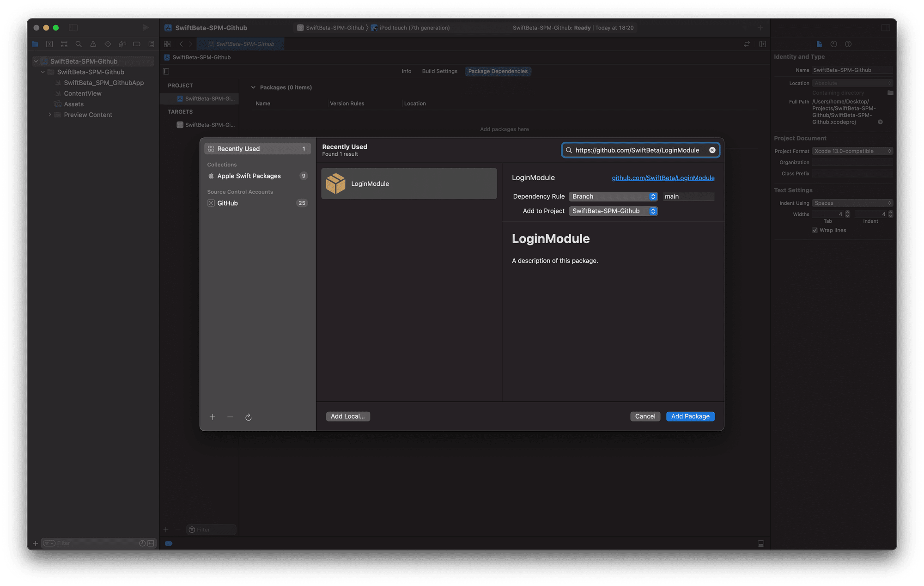
Task: Click the Add Local... button
Action: click(347, 416)
